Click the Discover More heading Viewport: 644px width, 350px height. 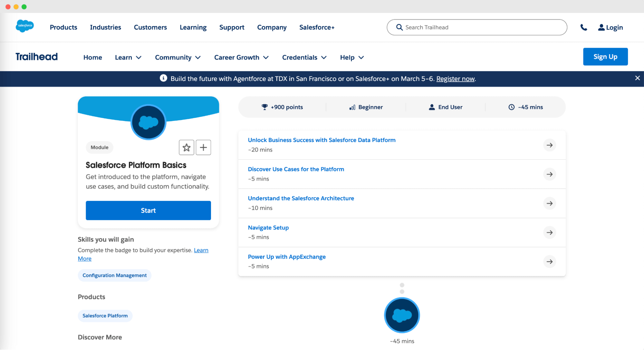[x=100, y=337]
